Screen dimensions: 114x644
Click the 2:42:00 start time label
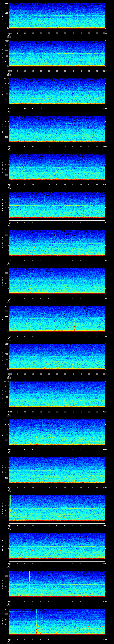(9, 525)
